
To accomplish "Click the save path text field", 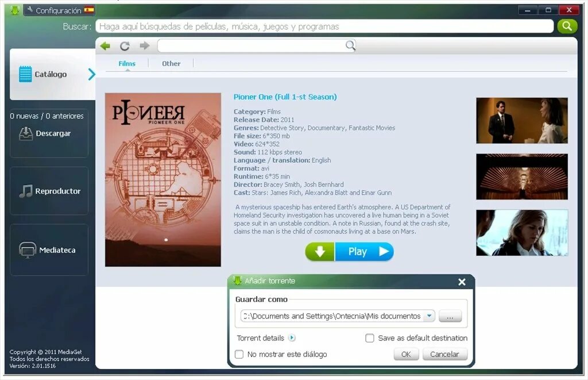I will (x=332, y=316).
